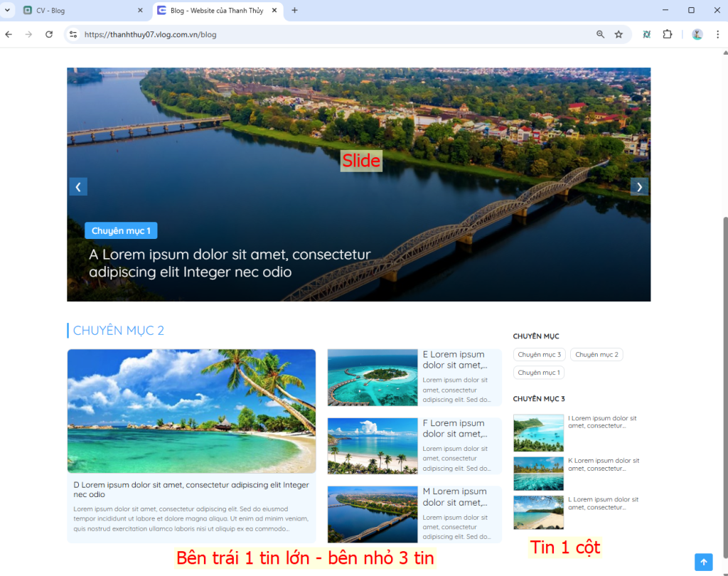Open the Extensions puzzle icon
Screen dimensions: 728x576
pyautogui.click(x=667, y=34)
